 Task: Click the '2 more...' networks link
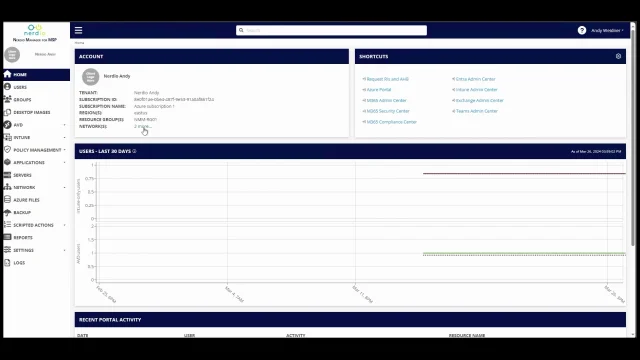(143, 127)
